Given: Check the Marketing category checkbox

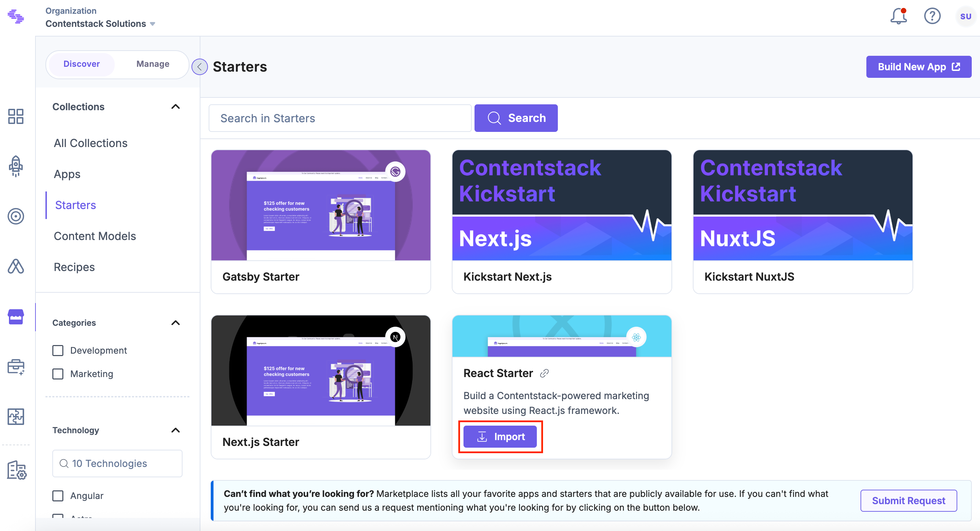Looking at the screenshot, I should point(58,374).
